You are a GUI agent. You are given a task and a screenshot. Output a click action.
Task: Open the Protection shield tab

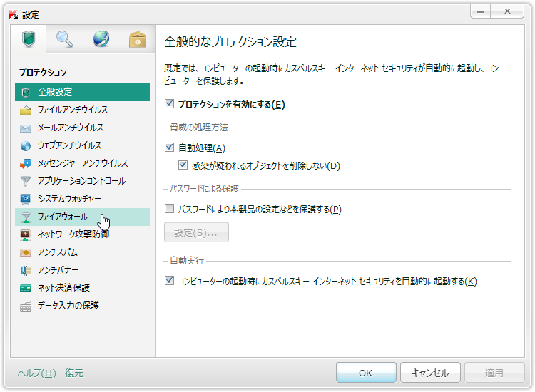(x=29, y=39)
